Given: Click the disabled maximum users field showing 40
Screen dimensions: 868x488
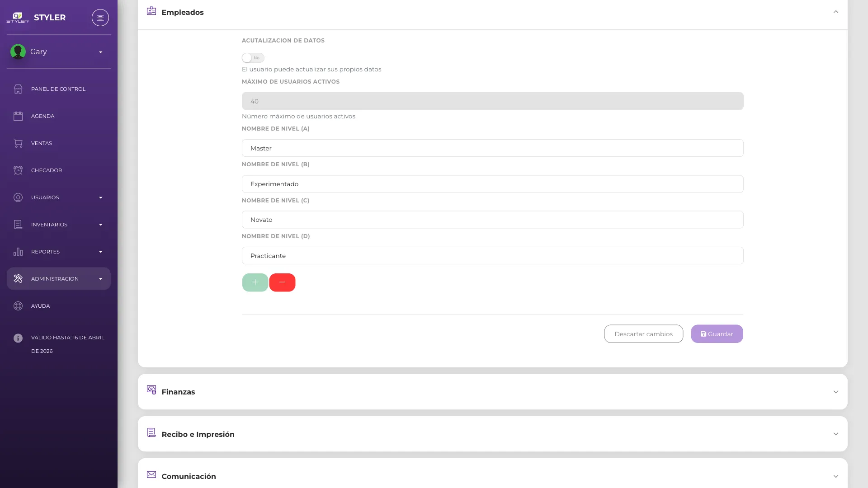Looking at the screenshot, I should click(x=493, y=101).
